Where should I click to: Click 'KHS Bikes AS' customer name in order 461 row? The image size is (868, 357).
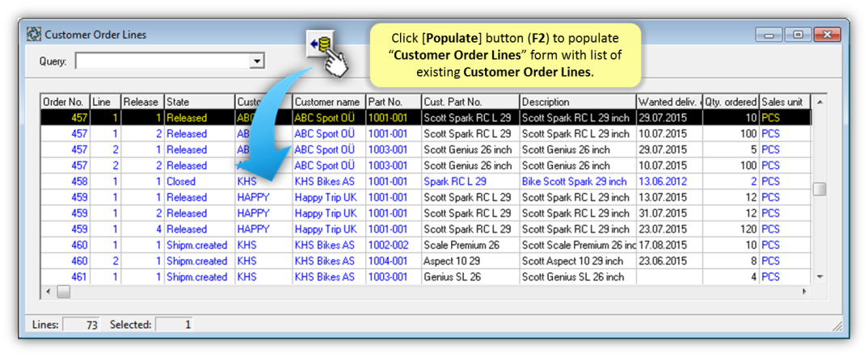pos(329,276)
